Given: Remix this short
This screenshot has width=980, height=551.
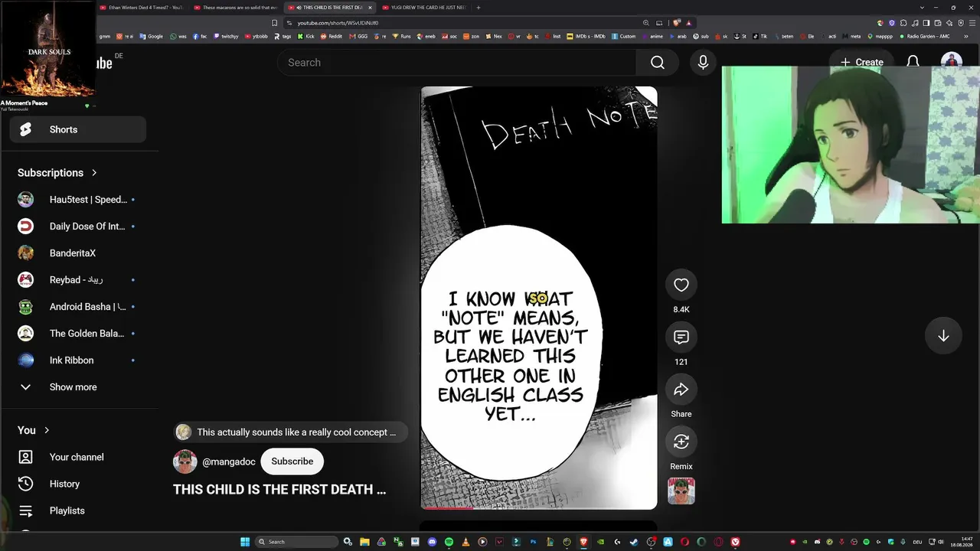Looking at the screenshot, I should tap(681, 442).
